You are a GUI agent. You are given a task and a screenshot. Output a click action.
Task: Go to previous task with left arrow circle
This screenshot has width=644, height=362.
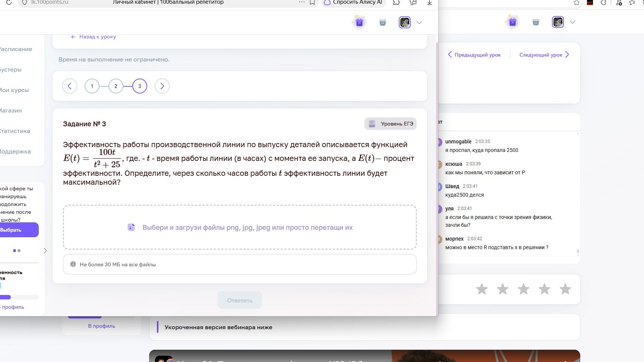(x=70, y=86)
